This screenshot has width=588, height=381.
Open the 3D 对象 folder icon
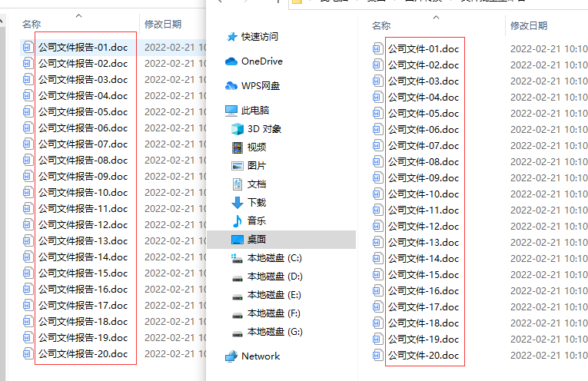(x=238, y=129)
